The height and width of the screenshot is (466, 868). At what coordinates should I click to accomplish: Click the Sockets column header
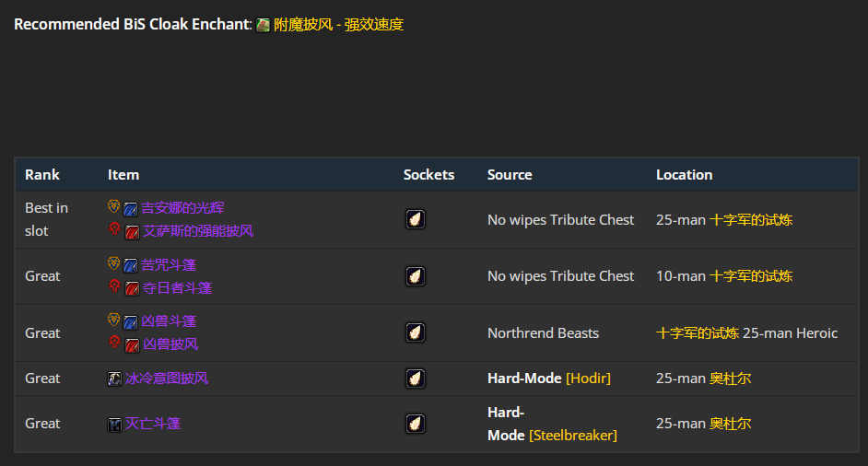click(x=428, y=175)
